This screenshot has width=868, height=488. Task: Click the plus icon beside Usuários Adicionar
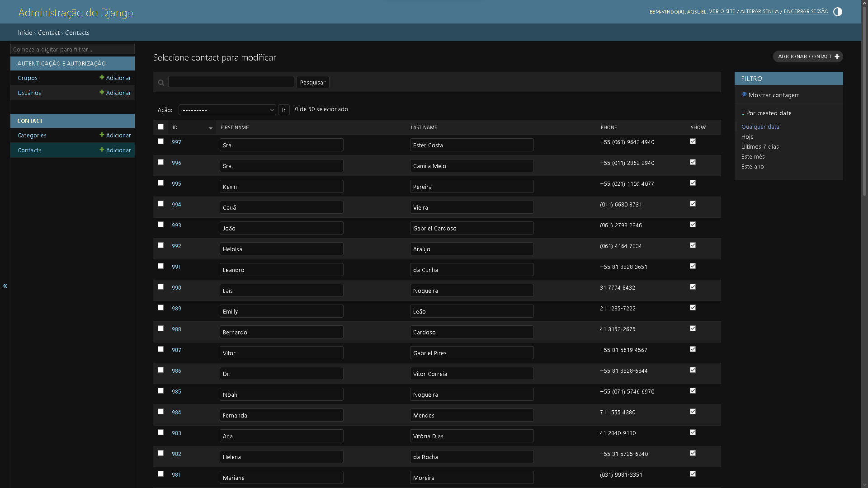(x=102, y=93)
